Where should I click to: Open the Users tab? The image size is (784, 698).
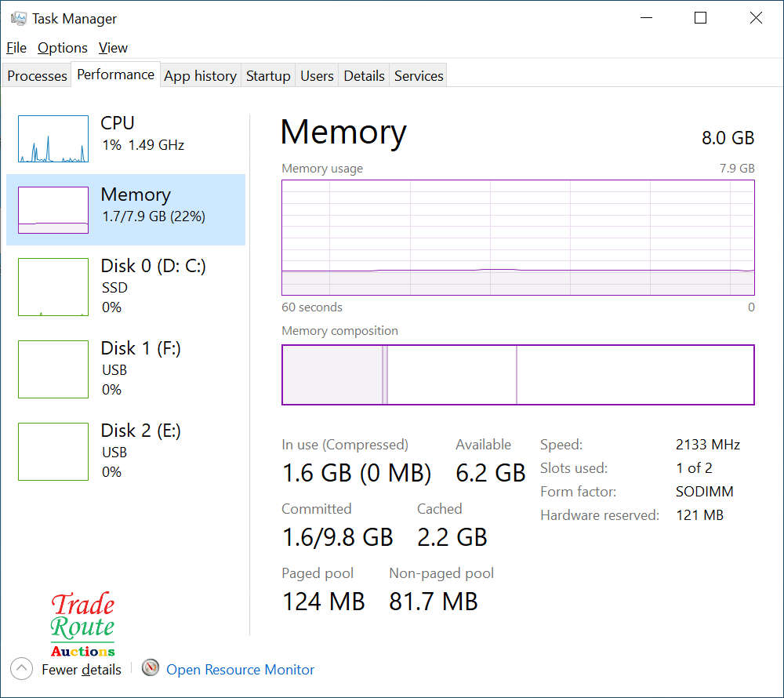tap(317, 75)
